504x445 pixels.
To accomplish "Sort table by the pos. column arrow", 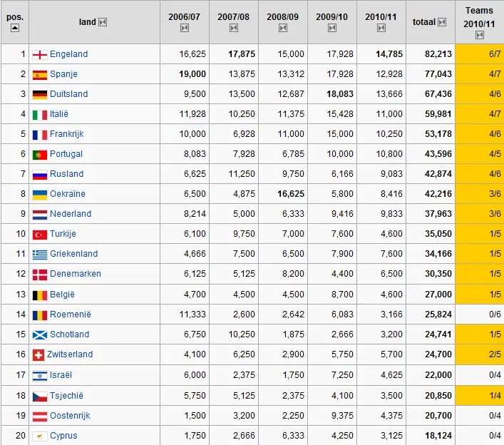I will coord(15,28).
